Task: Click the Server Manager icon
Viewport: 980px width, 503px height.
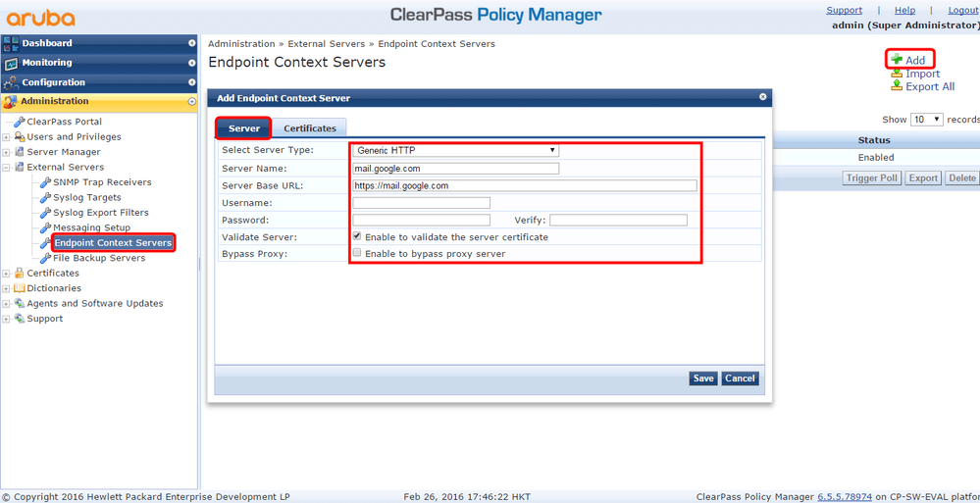Action: [x=20, y=152]
